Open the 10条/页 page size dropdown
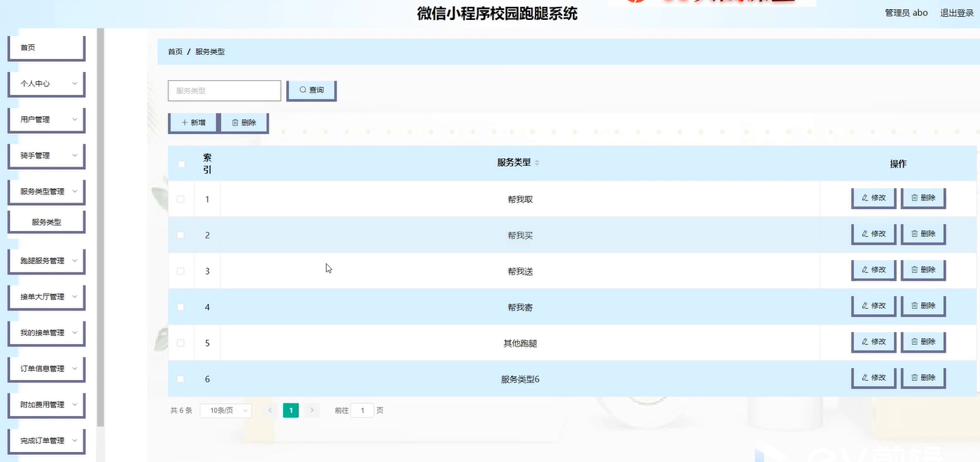980x462 pixels. [226, 411]
